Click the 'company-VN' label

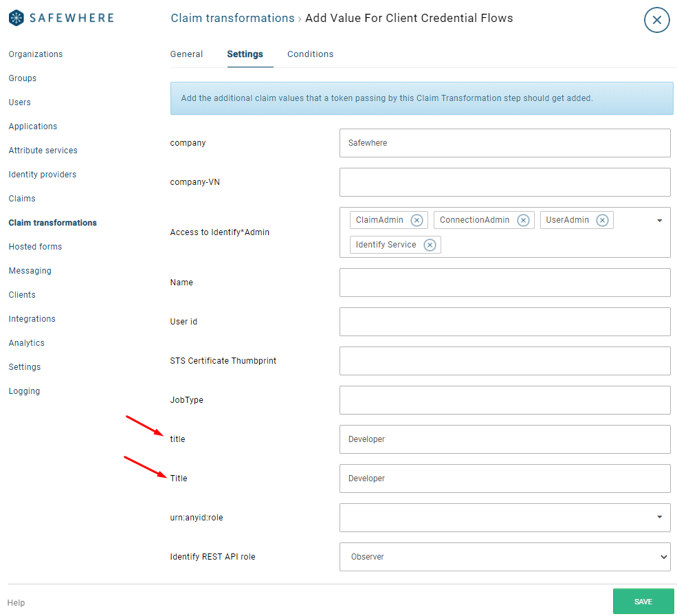195,182
